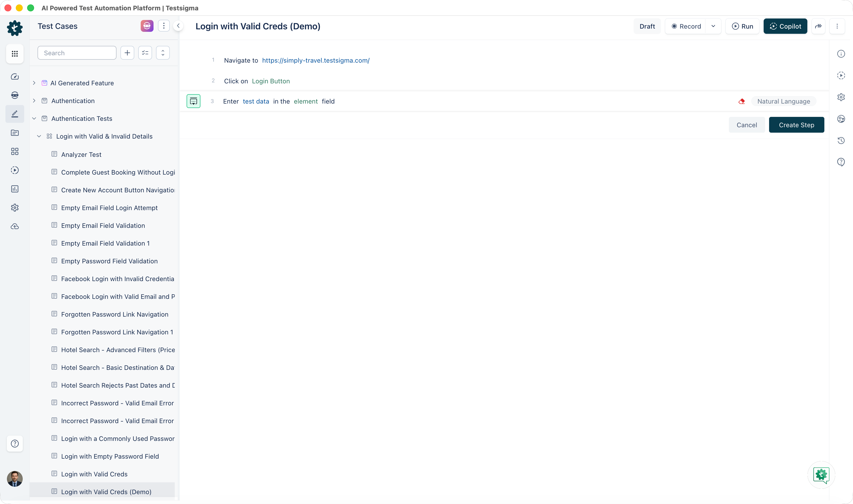Expand the AI Generated Feature folder
Screen dimensions: 853x504
[x=34, y=83]
